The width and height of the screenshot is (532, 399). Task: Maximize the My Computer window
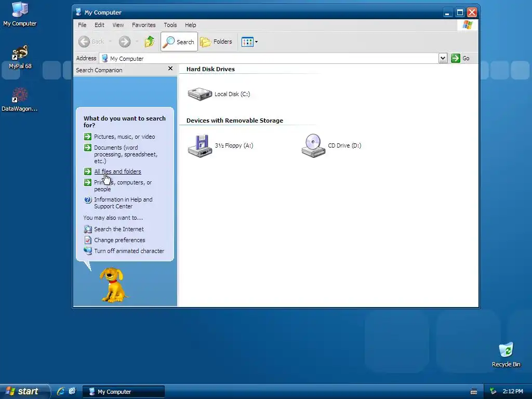[460, 12]
